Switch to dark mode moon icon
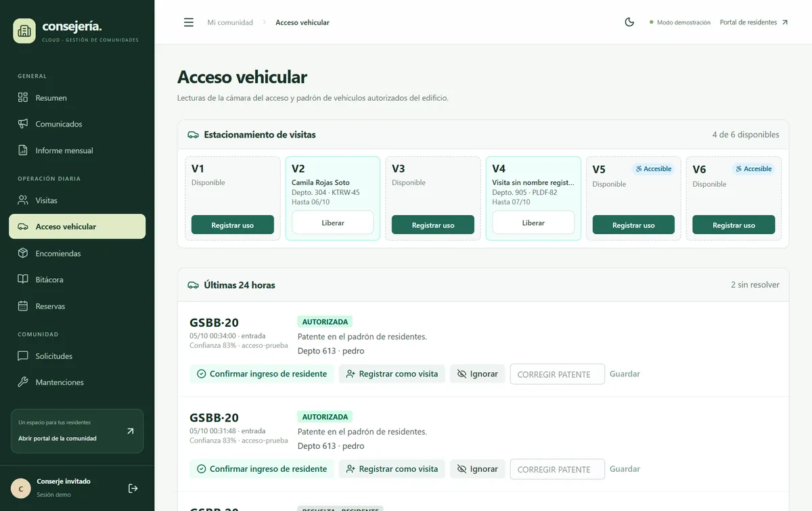Screen dimensions: 812x511 click(x=629, y=22)
